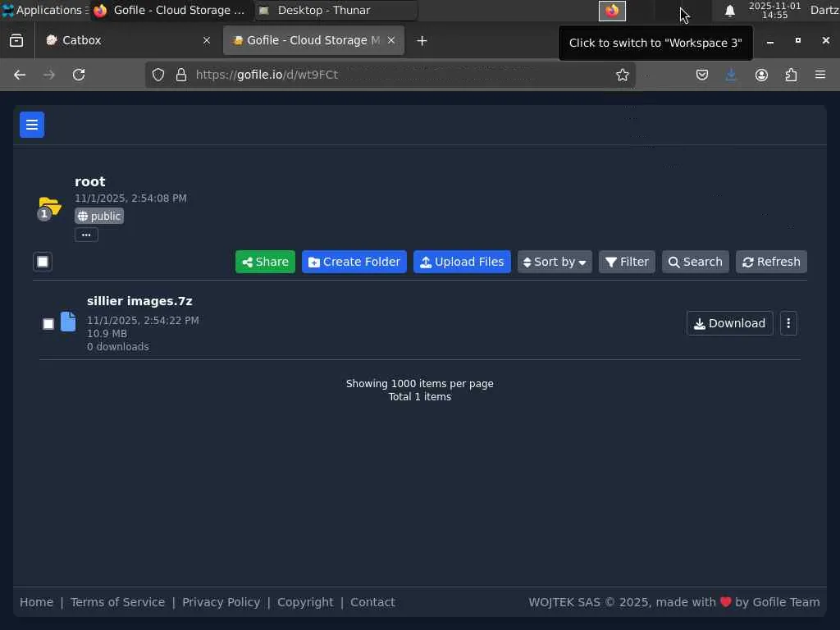Open the Home footer link
The width and height of the screenshot is (840, 630).
tap(36, 602)
